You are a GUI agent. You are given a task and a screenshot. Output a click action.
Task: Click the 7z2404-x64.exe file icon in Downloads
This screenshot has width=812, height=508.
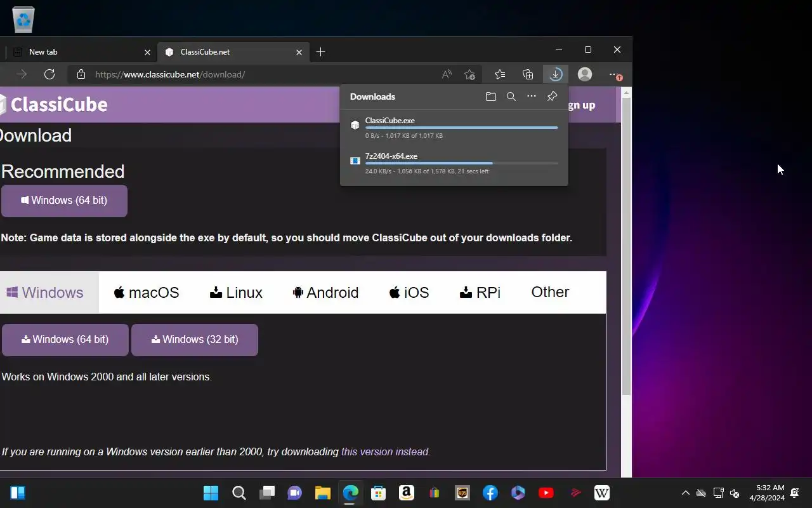pos(355,161)
